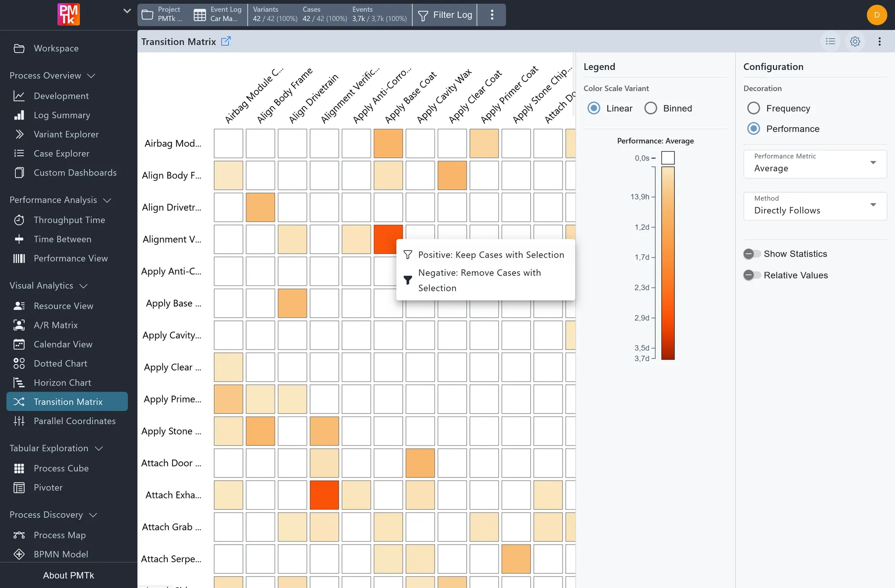The width and height of the screenshot is (895, 588).
Task: Click the Project PMTk selector
Action: tap(162, 14)
